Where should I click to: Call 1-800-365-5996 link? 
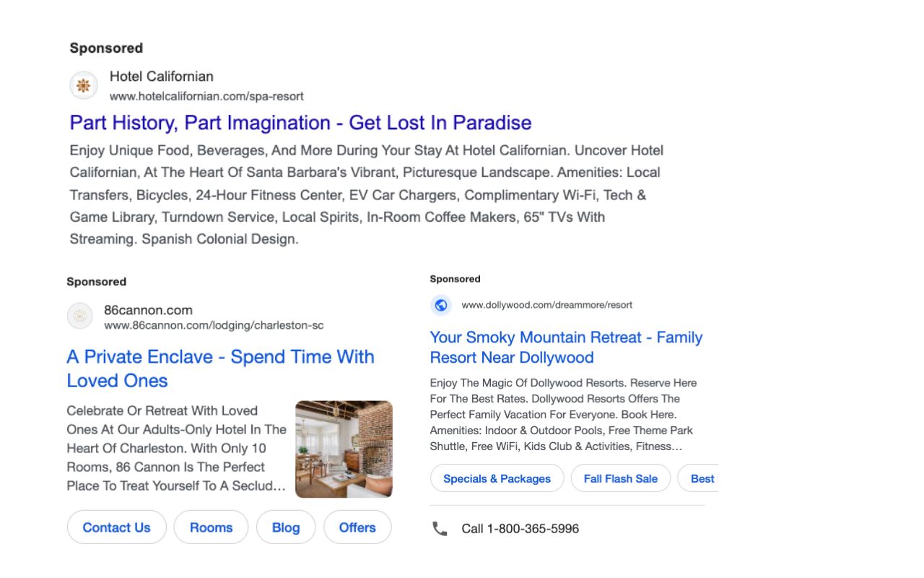pos(520,529)
